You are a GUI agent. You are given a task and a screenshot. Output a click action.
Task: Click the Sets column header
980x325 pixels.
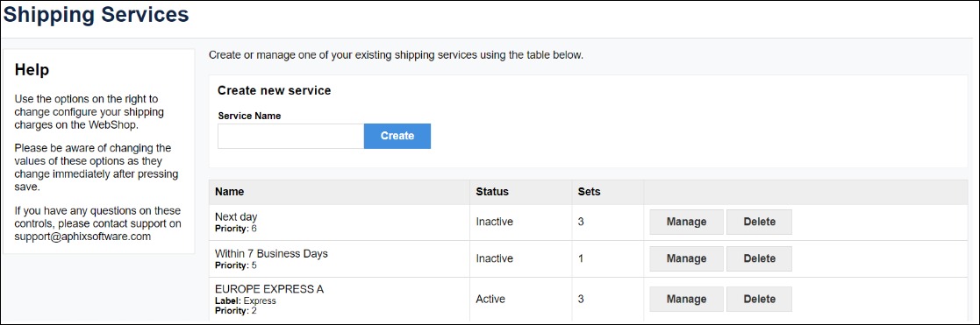(x=589, y=192)
